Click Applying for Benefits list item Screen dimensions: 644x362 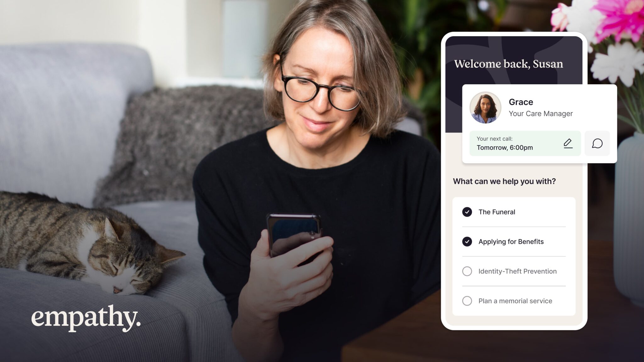click(511, 241)
